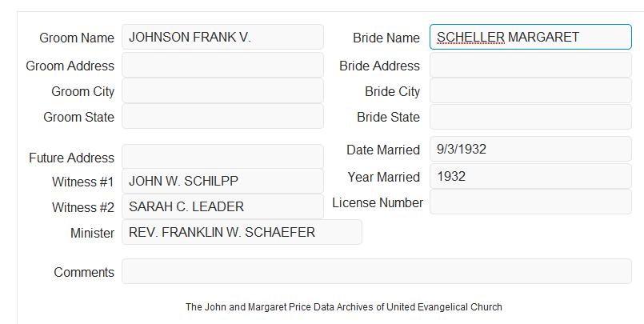644x324 pixels.
Task: Click the Price Data Archives footer text
Action: coord(344,306)
